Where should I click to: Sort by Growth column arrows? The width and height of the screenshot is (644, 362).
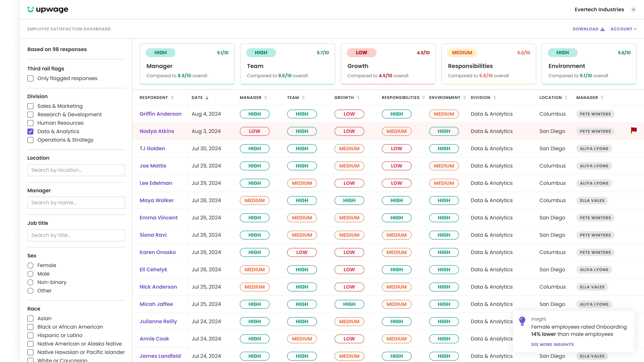[358, 98]
